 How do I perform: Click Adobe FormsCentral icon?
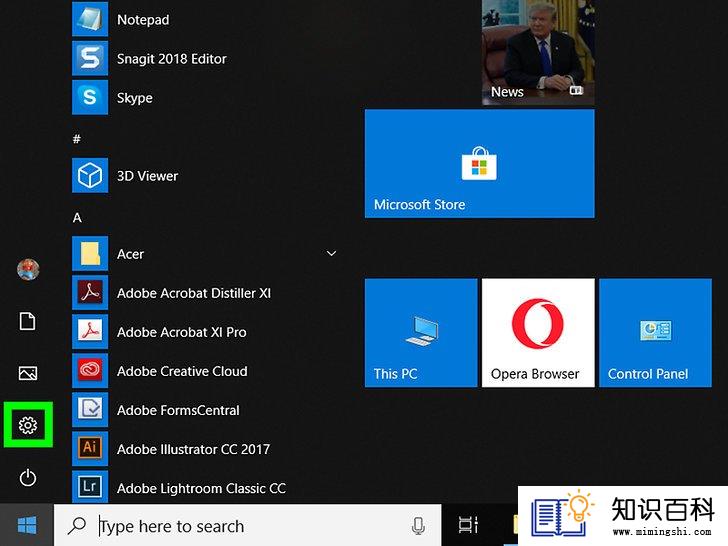(x=90, y=410)
